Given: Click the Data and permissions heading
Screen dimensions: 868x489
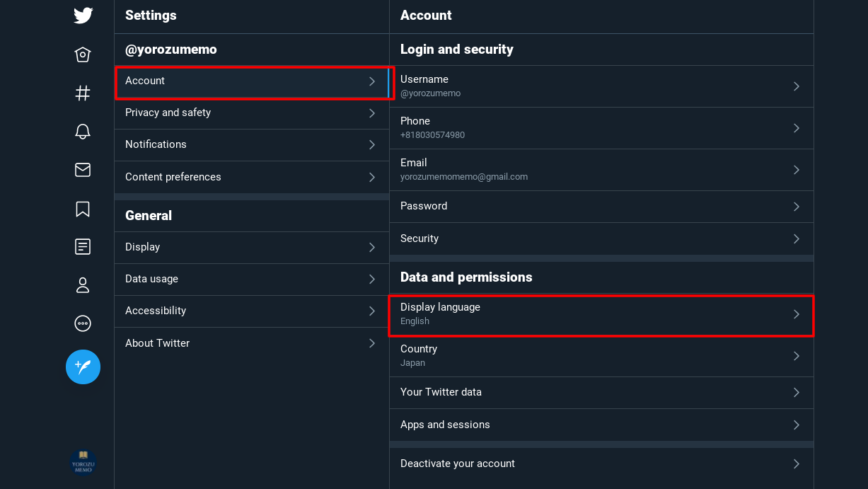Looking at the screenshot, I should (x=466, y=277).
